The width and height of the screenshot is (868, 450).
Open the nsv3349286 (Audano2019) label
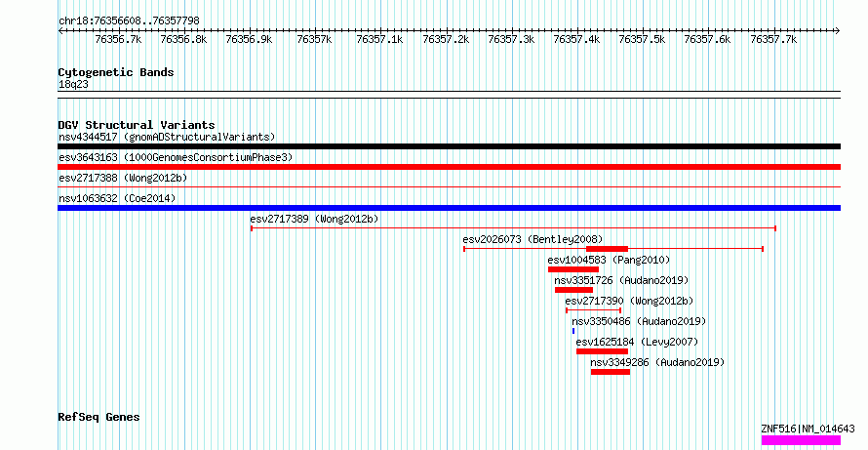(657, 362)
